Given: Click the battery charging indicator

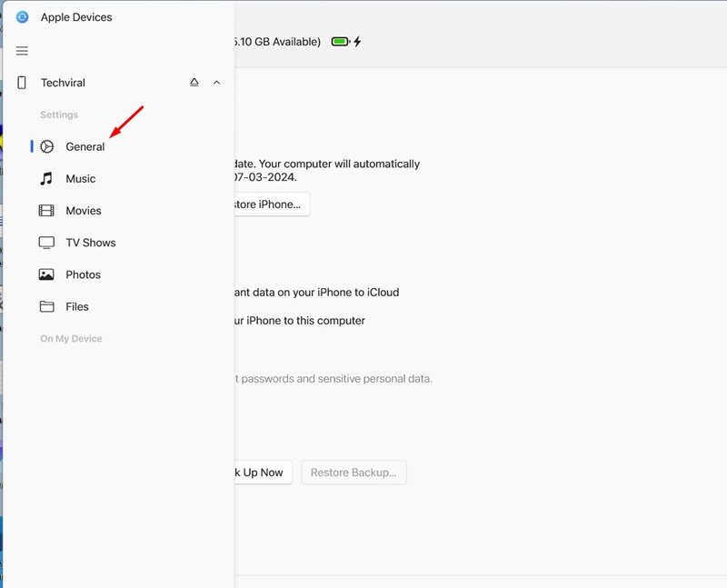Looking at the screenshot, I should [346, 42].
